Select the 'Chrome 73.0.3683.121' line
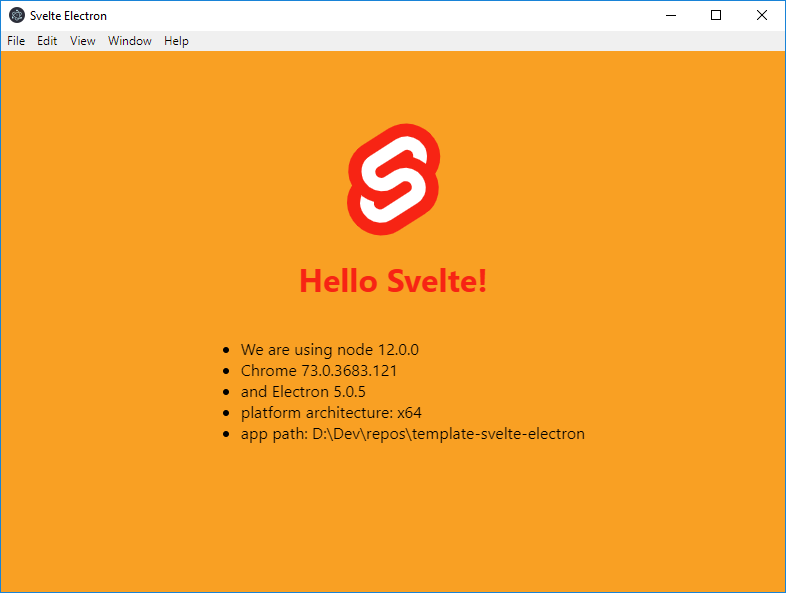Viewport: 786px width, 593px height. tap(319, 370)
